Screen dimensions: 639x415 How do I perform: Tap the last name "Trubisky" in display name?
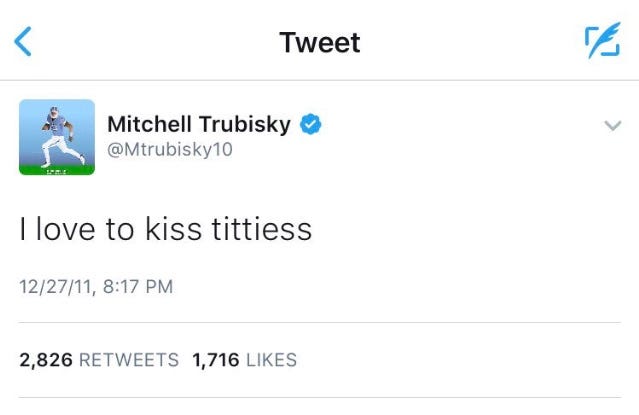click(x=245, y=125)
